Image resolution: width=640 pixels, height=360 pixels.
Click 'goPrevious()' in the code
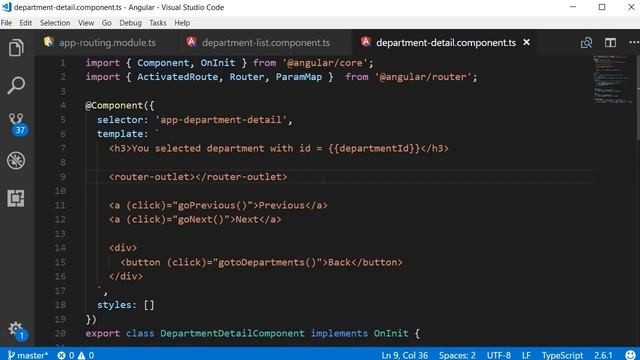click(x=212, y=205)
